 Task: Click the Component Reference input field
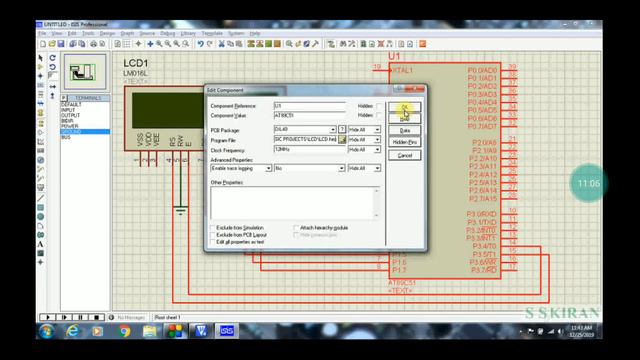[x=310, y=106]
